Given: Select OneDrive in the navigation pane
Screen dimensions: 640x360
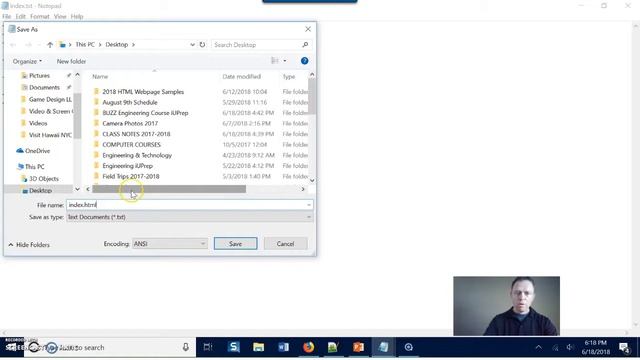Looking at the screenshot, I should coord(33,151).
